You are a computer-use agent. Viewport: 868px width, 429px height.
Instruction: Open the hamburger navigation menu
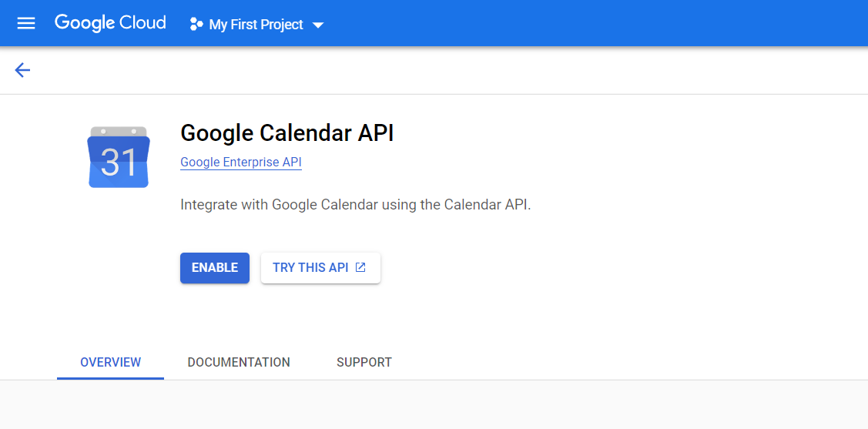click(x=26, y=23)
